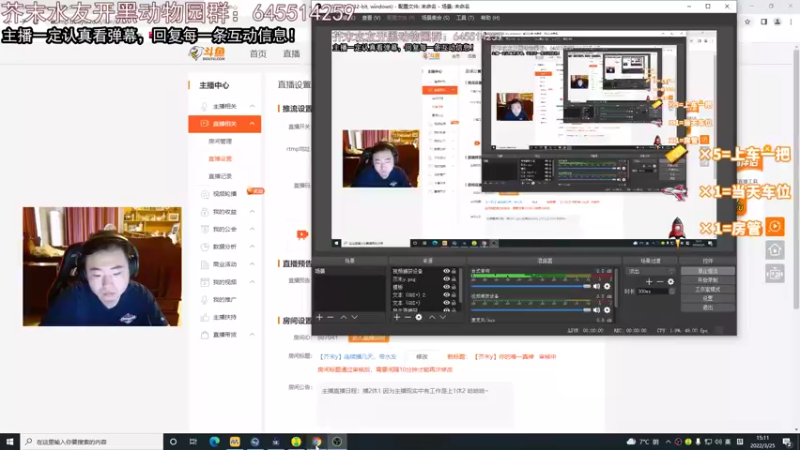Lock the 文本 (GDI+) source
This screenshot has height=450, width=800.
point(454,303)
